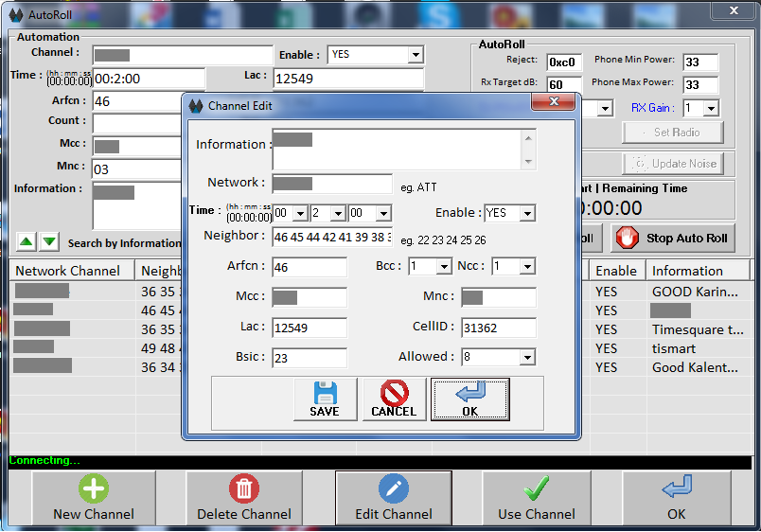Click the Edit Channel pencil button
The width and height of the screenshot is (761, 532).
(x=393, y=498)
